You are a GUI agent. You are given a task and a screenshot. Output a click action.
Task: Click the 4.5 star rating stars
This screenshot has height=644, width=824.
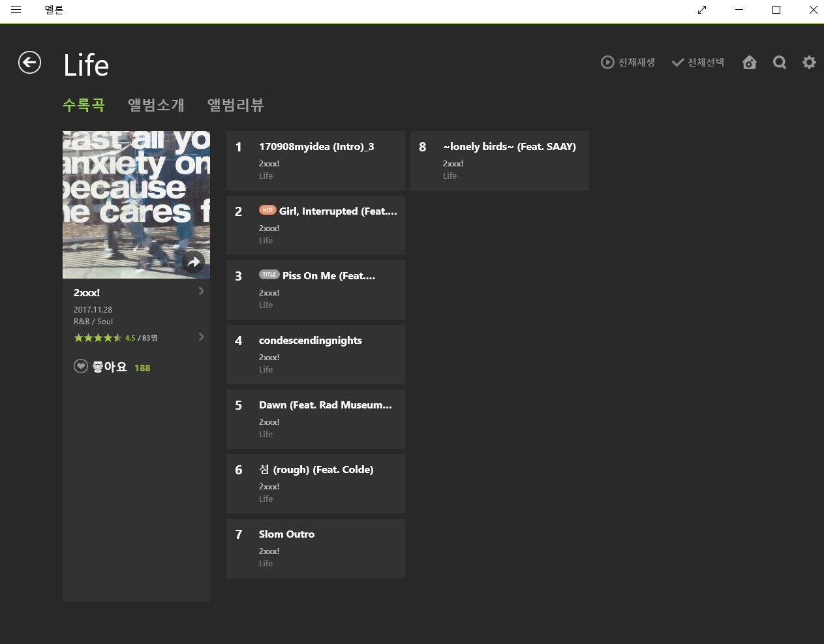point(98,338)
